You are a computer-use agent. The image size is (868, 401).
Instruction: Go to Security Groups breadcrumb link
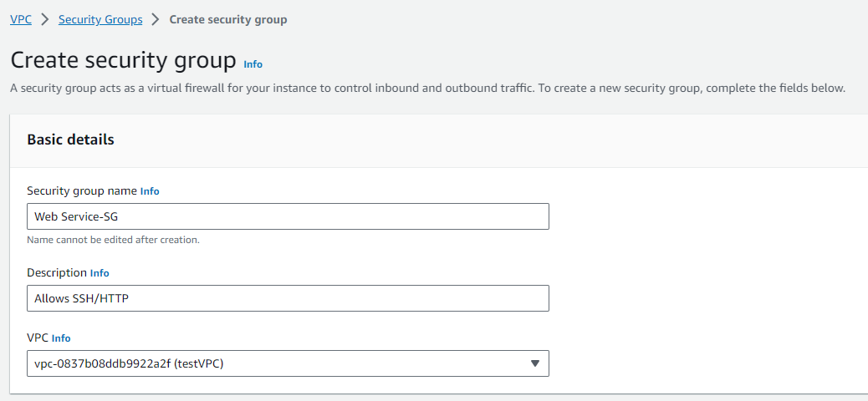100,19
